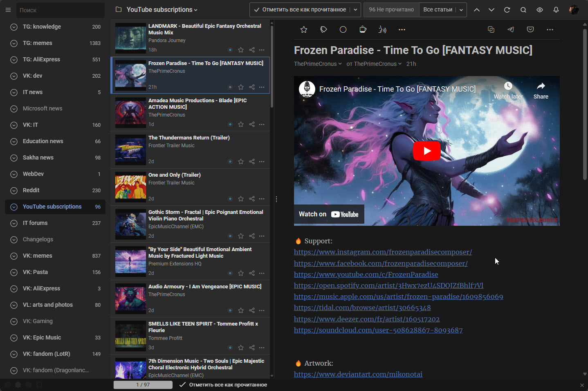Jump to next article with the down arrow
Viewport: 588px width, 391px height.
pyautogui.click(x=491, y=9)
